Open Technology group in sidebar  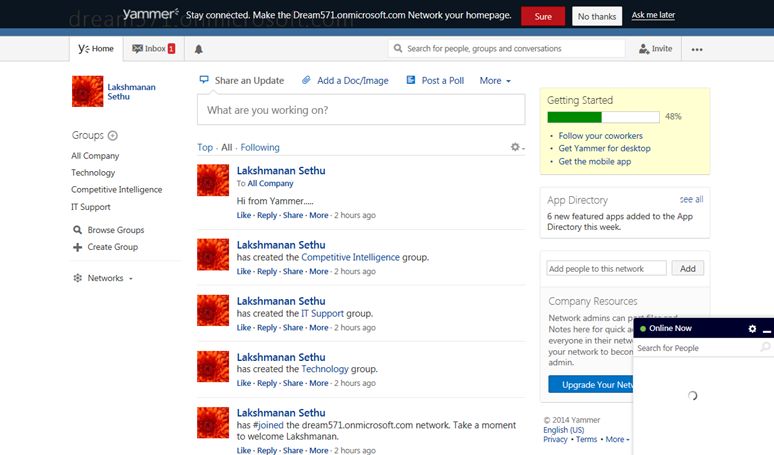point(93,173)
